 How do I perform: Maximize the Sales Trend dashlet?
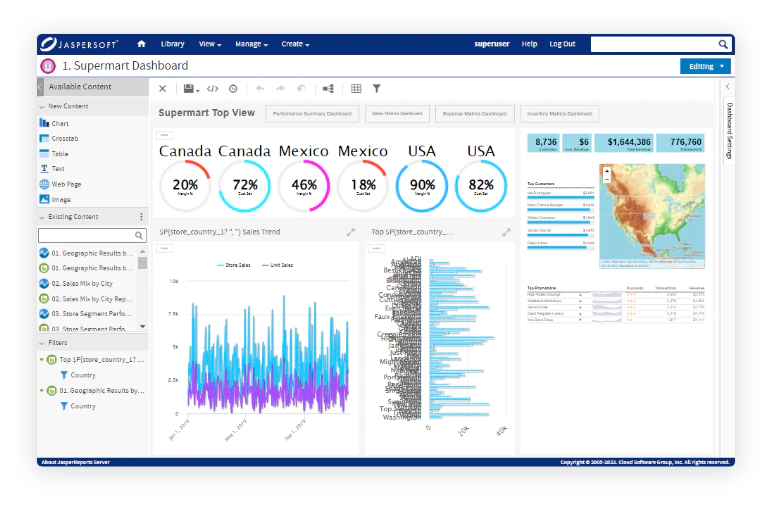click(351, 232)
